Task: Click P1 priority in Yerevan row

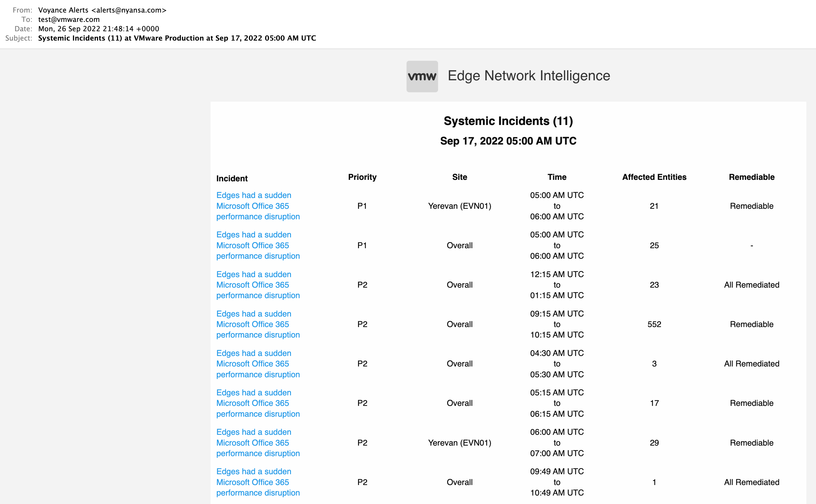Action: click(362, 206)
